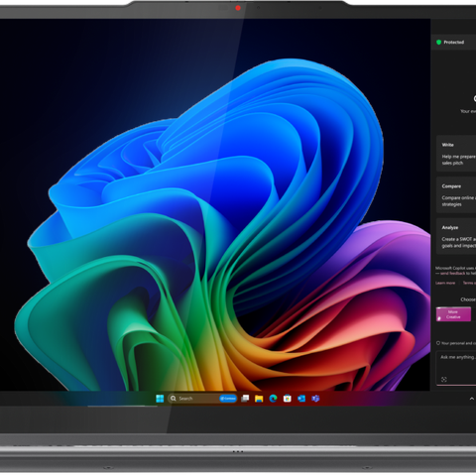Open the Learn more link in Copilot
476x476 pixels.
[x=445, y=283]
